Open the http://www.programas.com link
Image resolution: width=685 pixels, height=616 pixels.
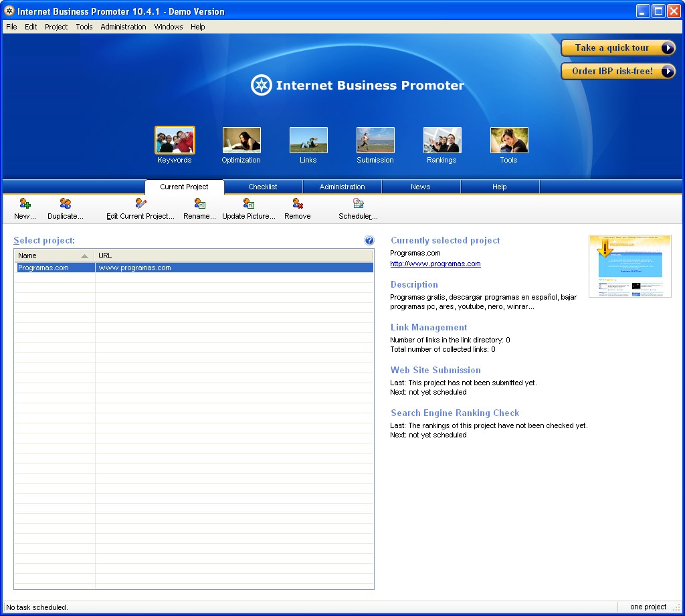[435, 264]
